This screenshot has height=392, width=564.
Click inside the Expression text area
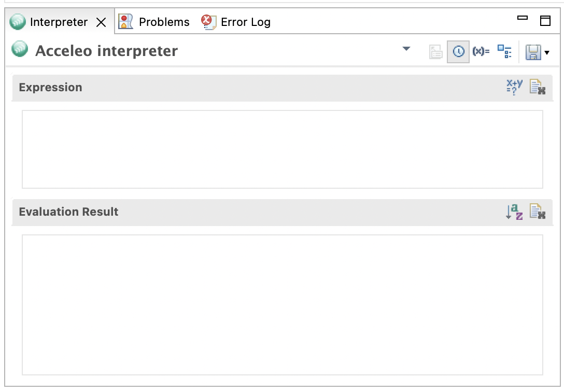tap(282, 149)
